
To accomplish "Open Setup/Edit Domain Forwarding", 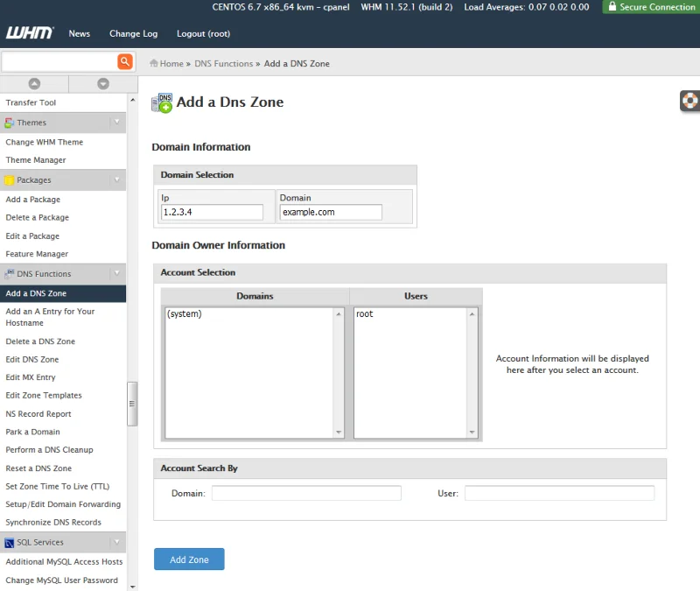I will pos(63,504).
